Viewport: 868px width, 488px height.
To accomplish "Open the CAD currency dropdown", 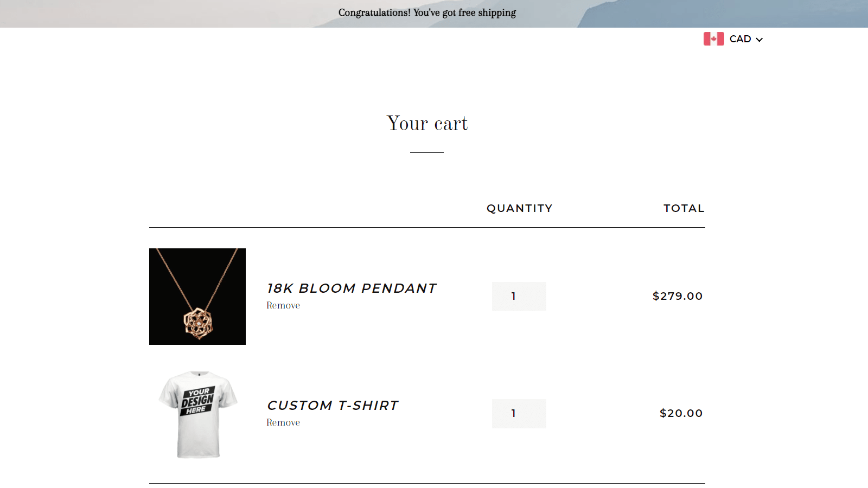I will (x=741, y=38).
